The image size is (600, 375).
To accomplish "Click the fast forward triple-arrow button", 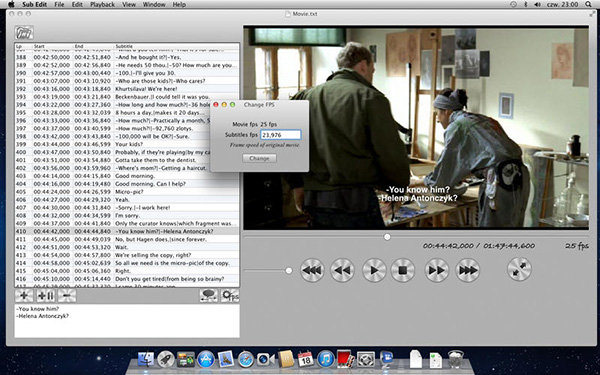I will coord(468,270).
